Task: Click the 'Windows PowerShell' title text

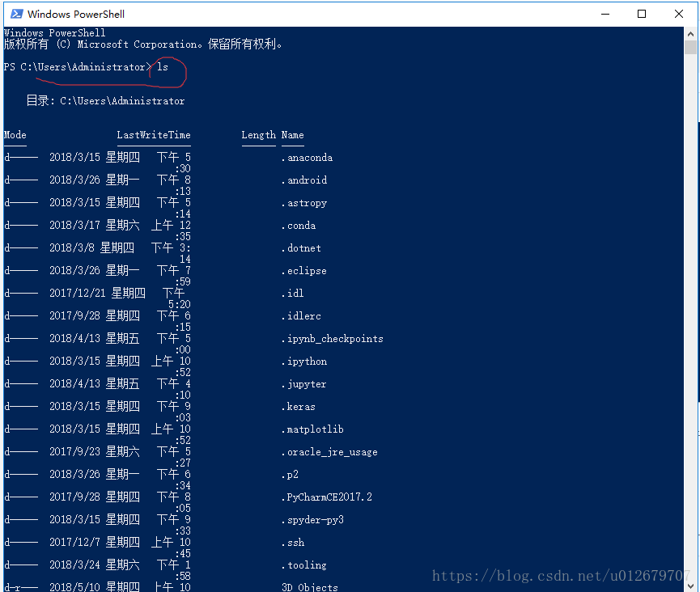Action: pyautogui.click(x=76, y=15)
